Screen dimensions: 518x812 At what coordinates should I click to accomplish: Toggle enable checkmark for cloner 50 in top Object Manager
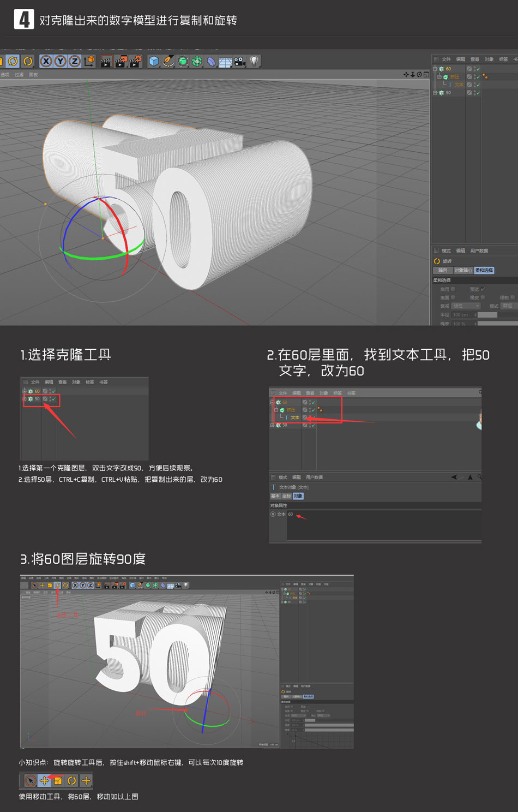pyautogui.click(x=478, y=93)
